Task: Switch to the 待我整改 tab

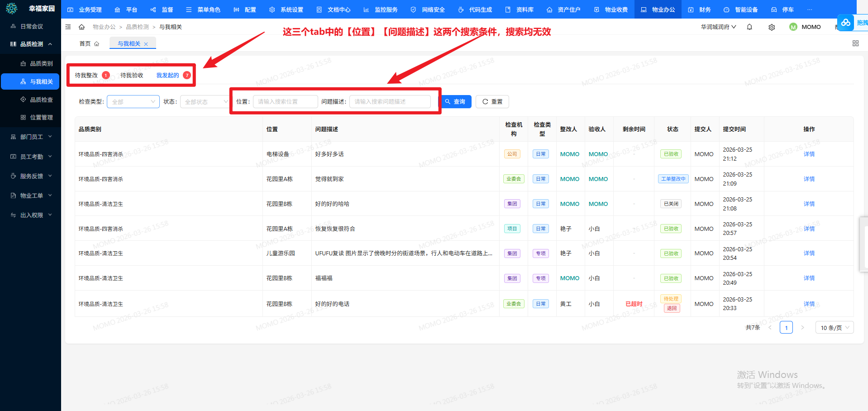Action: [x=86, y=76]
